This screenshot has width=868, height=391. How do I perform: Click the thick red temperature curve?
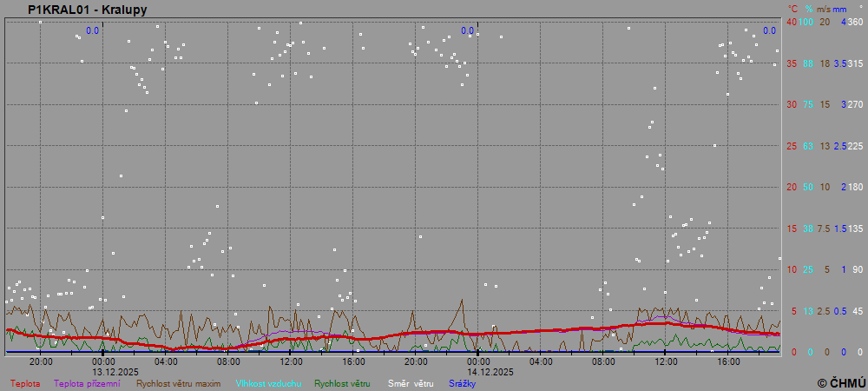point(434,332)
